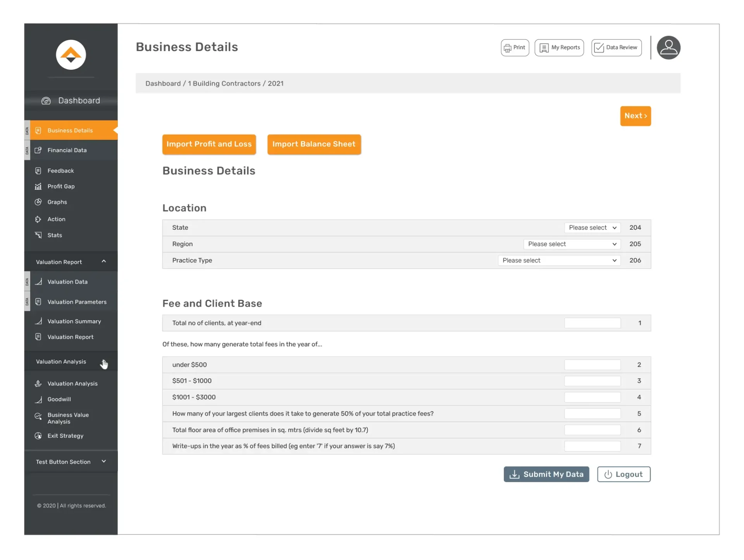Click the Import Profit and Loss button
Image resolution: width=744 pixels, height=560 pixels.
pos(209,144)
